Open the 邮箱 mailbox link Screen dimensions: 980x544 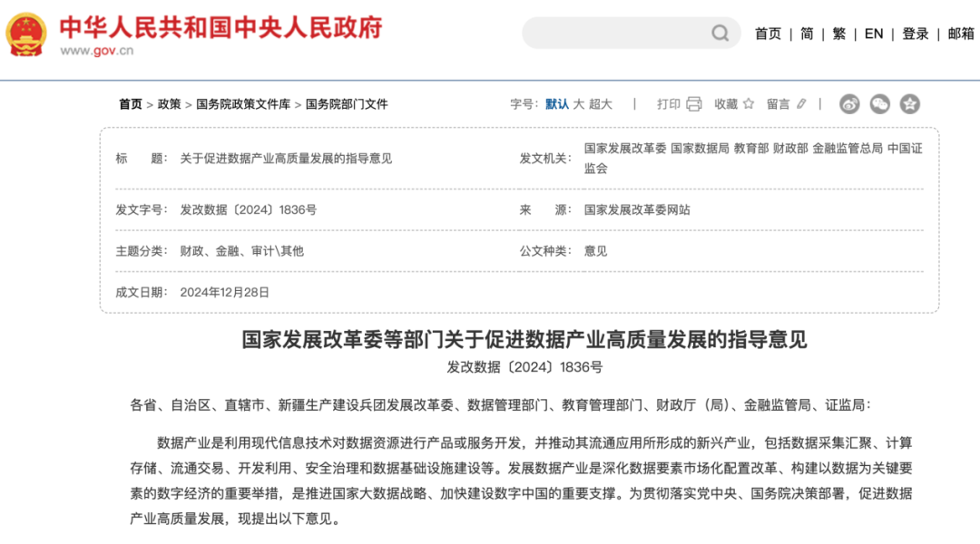click(961, 34)
